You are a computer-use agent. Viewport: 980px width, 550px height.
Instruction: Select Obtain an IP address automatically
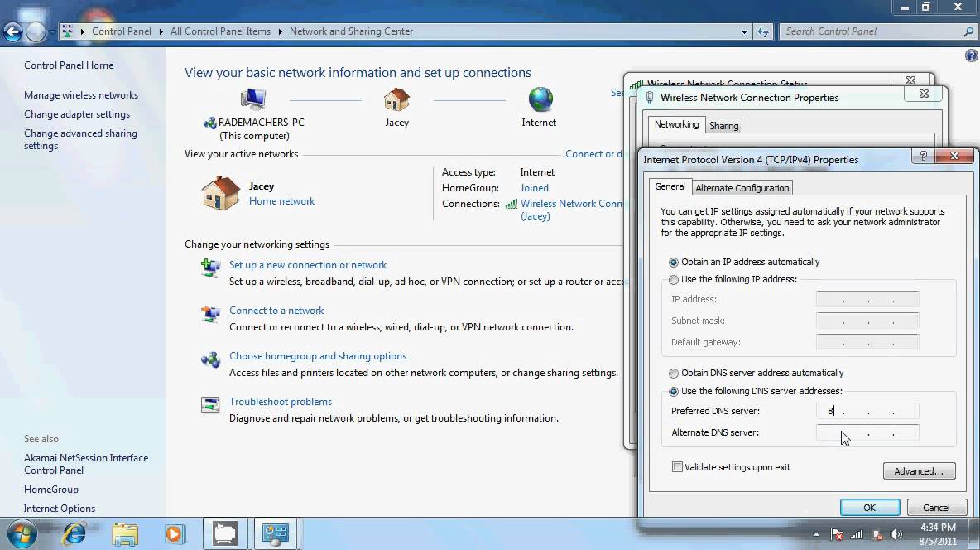(x=674, y=262)
